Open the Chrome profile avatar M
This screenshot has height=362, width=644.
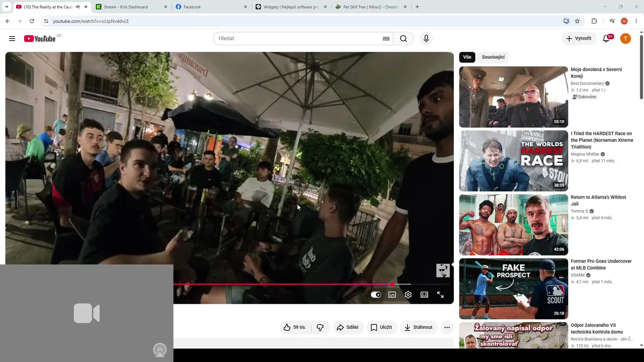click(x=624, y=21)
